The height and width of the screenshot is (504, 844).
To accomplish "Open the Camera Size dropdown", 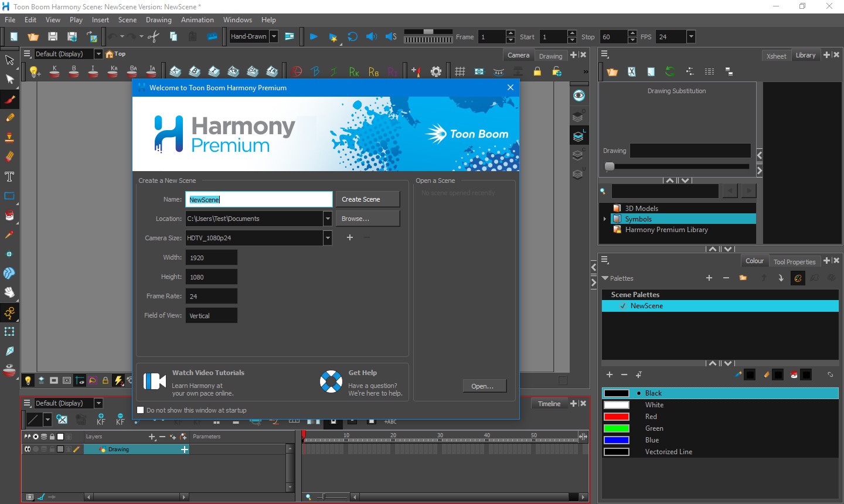I will pos(328,238).
